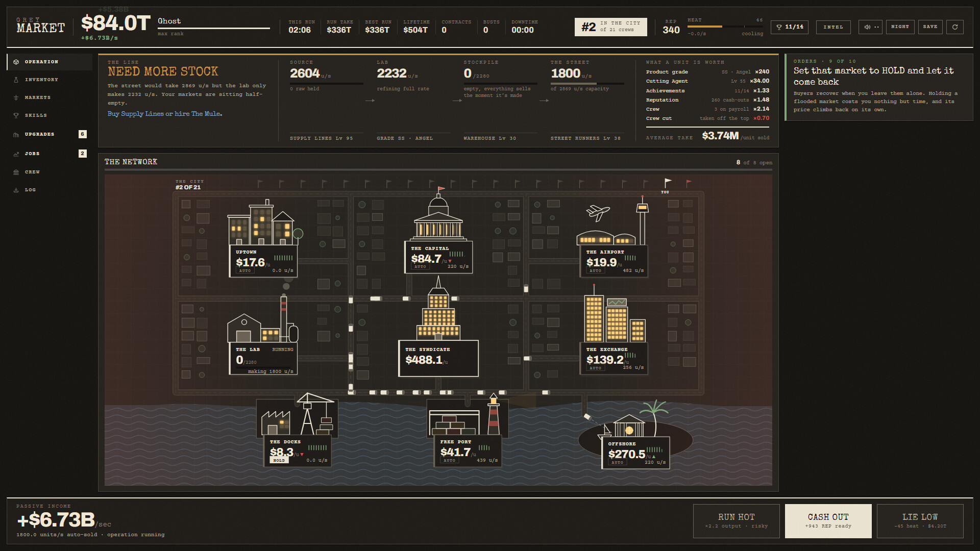Click the Log download icon in sidebar

click(16, 190)
